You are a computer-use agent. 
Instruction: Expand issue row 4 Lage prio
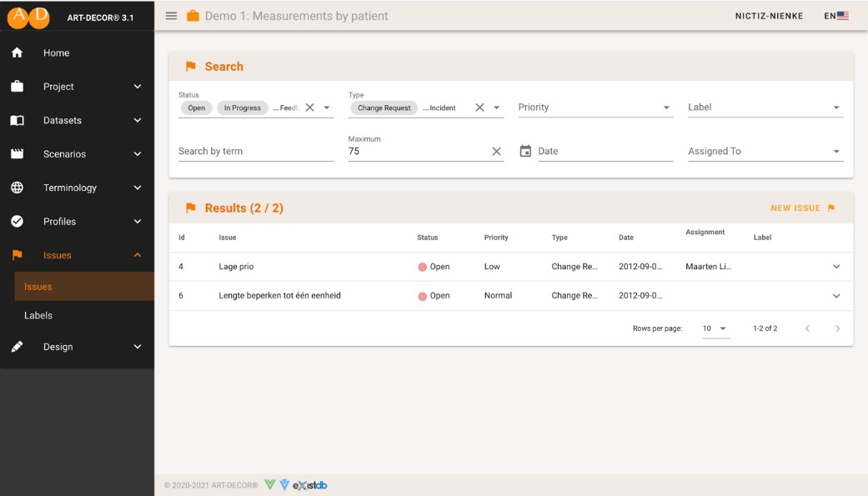[836, 267]
